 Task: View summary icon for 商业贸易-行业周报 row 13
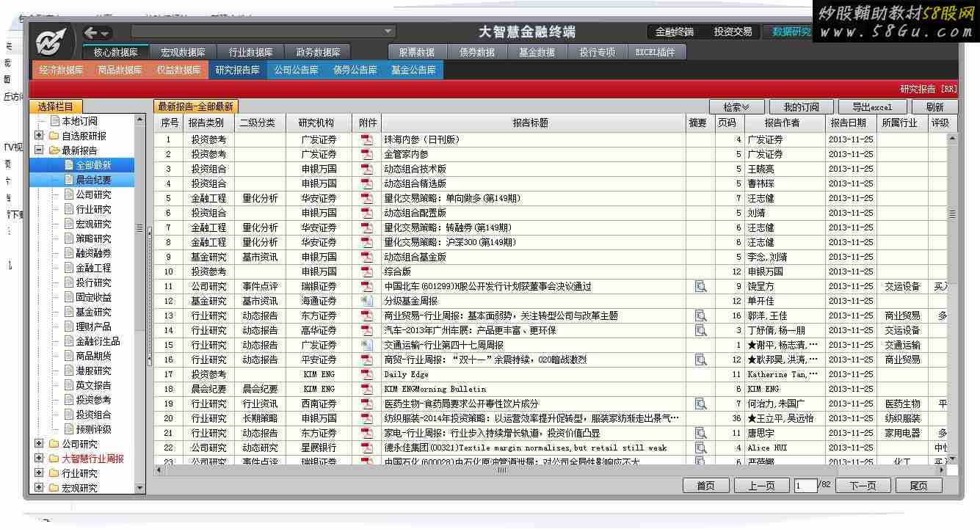point(701,315)
